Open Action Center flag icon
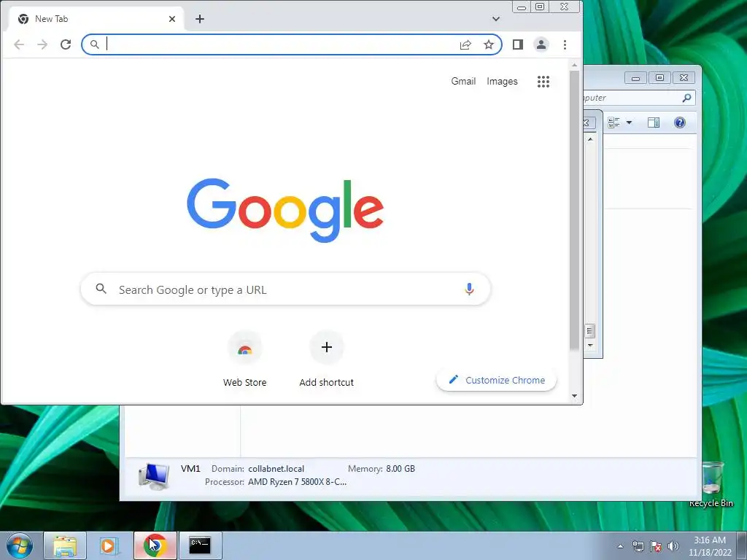The height and width of the screenshot is (560, 747). (x=656, y=547)
